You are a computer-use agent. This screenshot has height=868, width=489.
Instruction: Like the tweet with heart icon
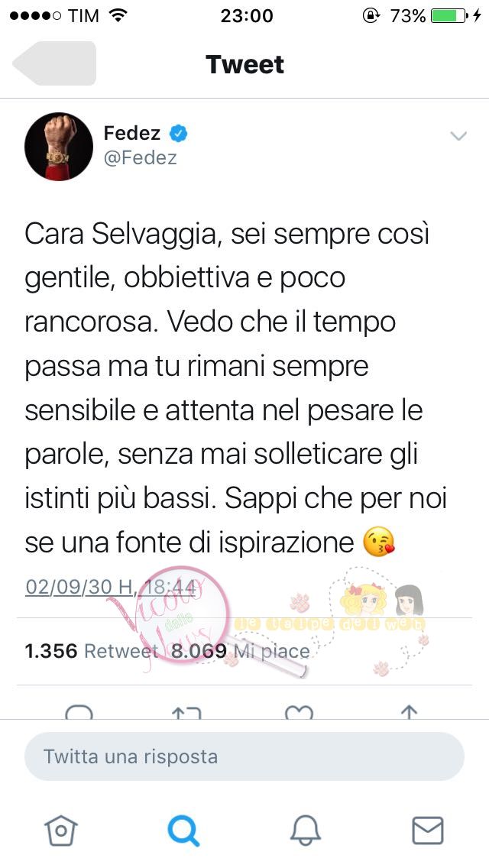coord(299,712)
